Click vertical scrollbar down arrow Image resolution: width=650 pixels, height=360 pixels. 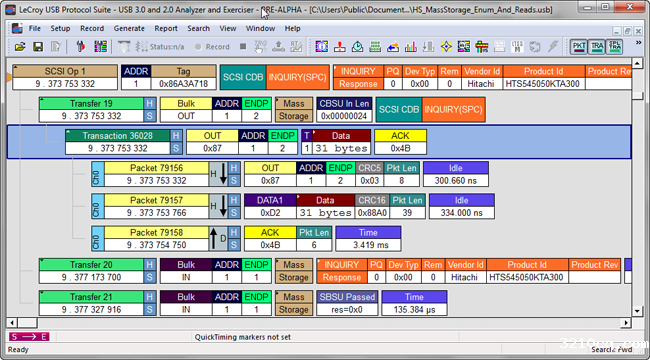pos(638,311)
